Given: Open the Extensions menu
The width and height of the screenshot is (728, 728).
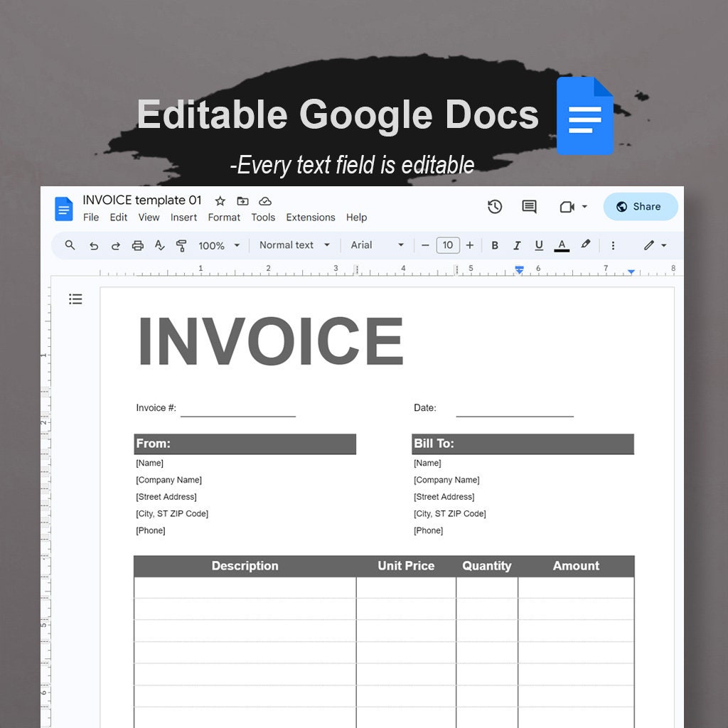Looking at the screenshot, I should click(x=311, y=218).
